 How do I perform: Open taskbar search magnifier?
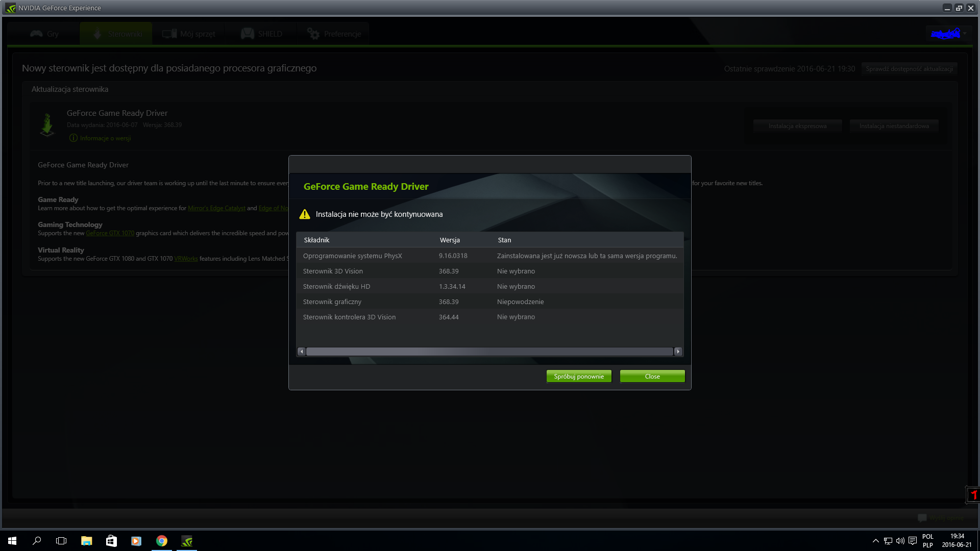point(37,541)
